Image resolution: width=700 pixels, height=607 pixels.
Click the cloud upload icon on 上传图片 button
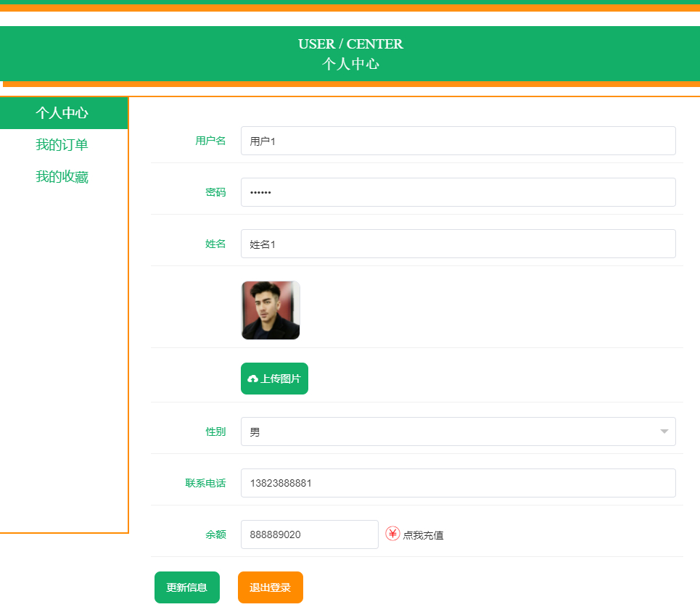tap(252, 378)
